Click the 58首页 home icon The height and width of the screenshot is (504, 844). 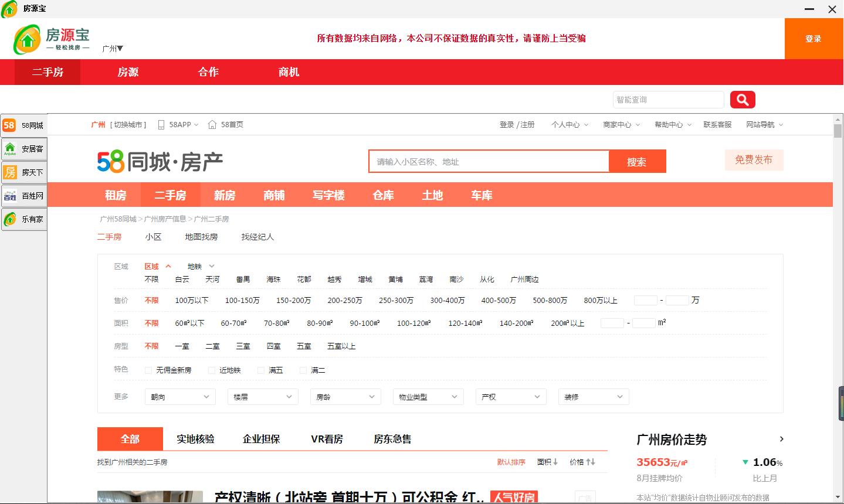[212, 125]
